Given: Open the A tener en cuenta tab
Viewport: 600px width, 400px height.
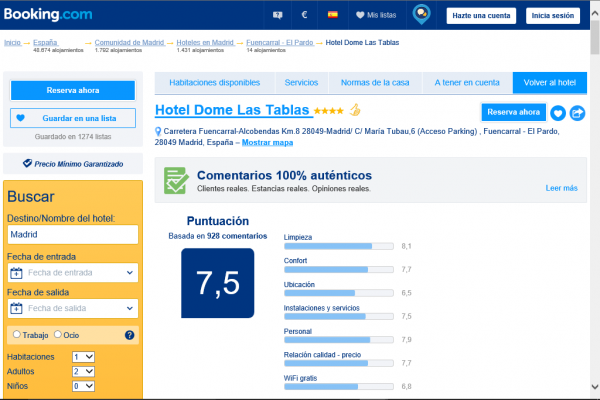Looking at the screenshot, I should point(467,83).
